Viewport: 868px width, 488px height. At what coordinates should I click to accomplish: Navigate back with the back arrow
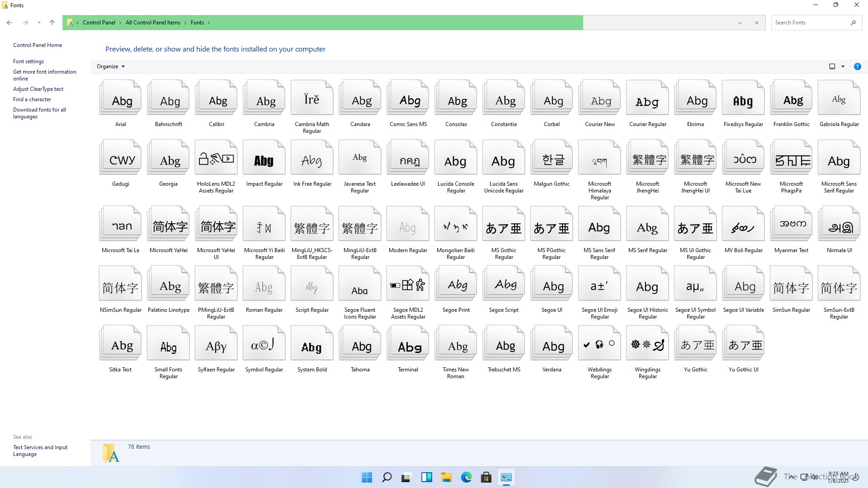click(9, 23)
